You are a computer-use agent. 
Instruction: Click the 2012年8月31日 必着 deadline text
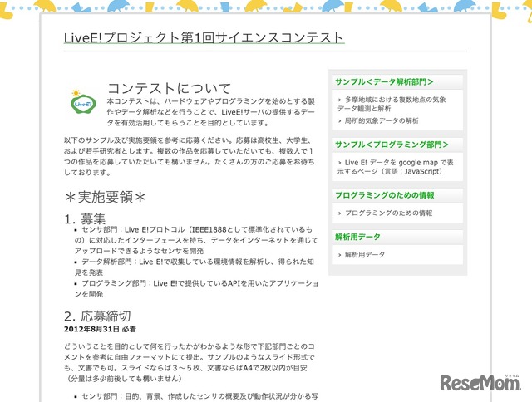(100, 329)
